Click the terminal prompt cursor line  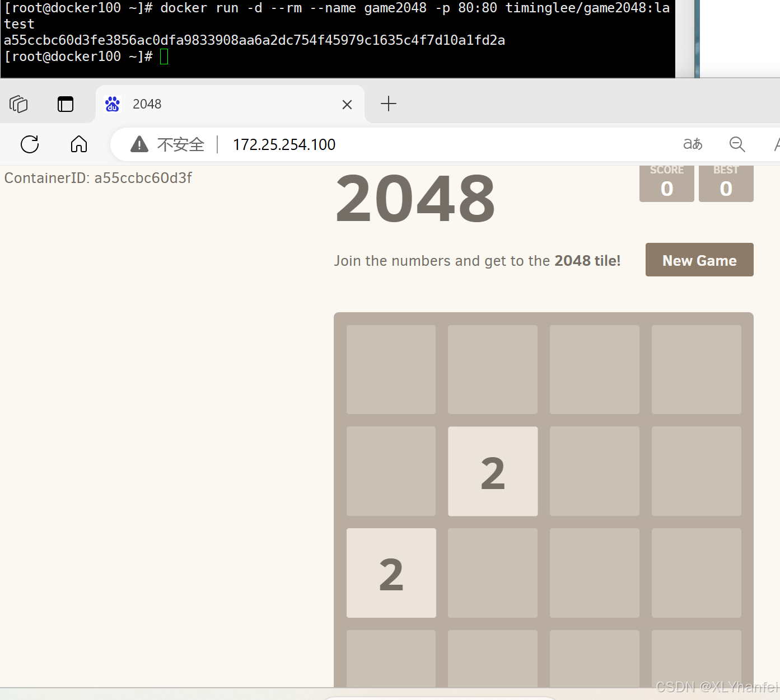point(86,57)
